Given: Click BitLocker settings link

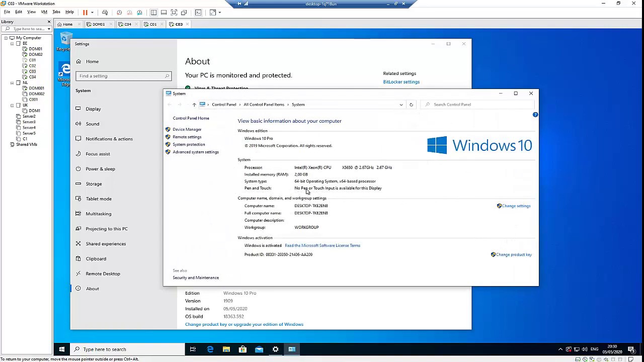Looking at the screenshot, I should pos(401,82).
